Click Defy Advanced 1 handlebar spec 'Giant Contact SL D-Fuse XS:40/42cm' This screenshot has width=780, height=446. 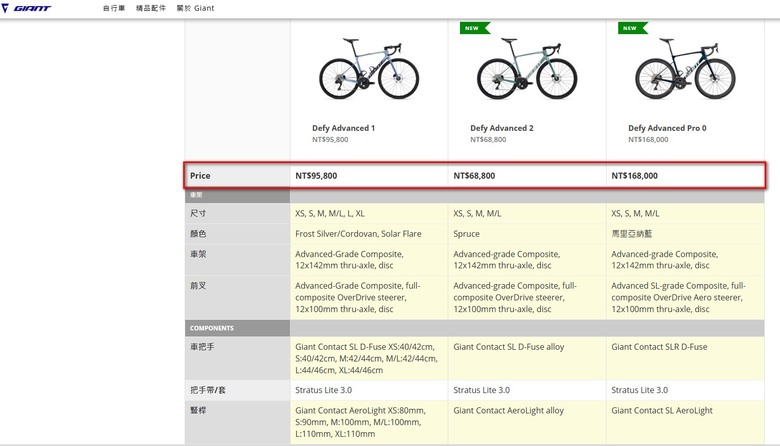click(366, 358)
